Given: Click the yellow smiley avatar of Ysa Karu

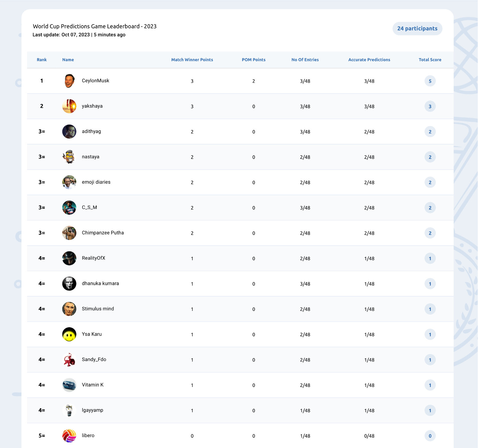Looking at the screenshot, I should [69, 334].
